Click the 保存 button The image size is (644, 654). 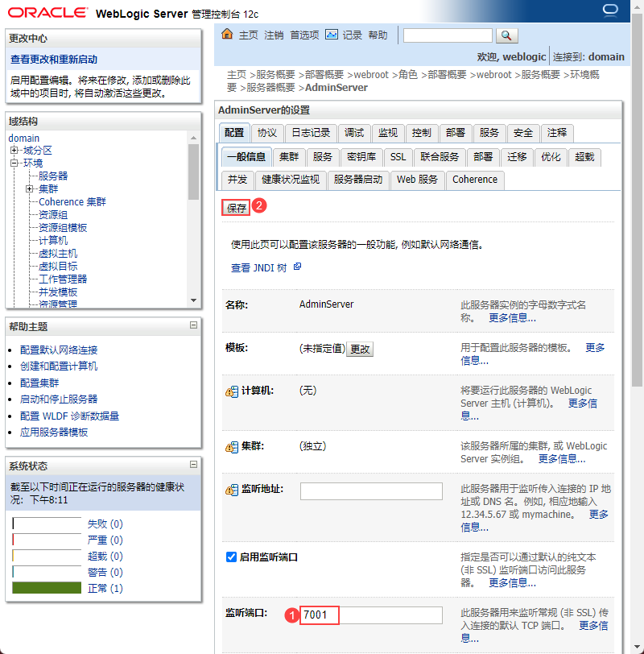pos(237,208)
